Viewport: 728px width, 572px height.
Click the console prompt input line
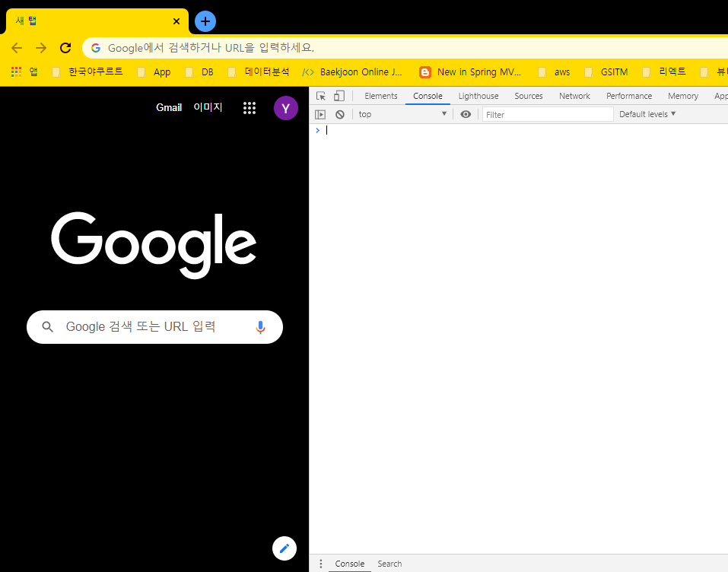tap(519, 131)
